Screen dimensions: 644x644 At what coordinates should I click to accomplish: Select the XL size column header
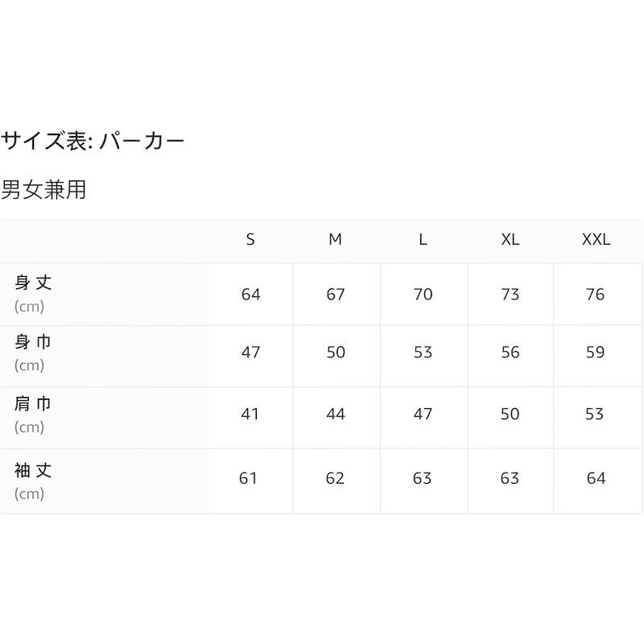tap(510, 240)
